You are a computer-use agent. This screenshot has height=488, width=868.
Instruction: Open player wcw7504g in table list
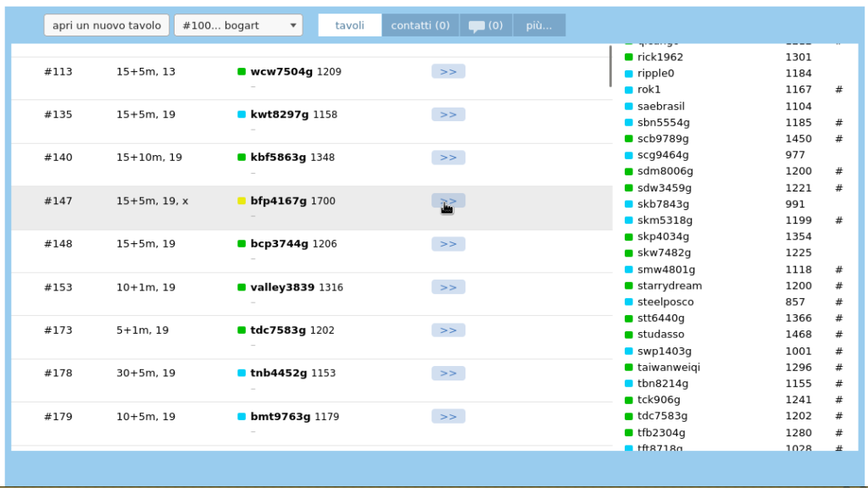pos(281,72)
